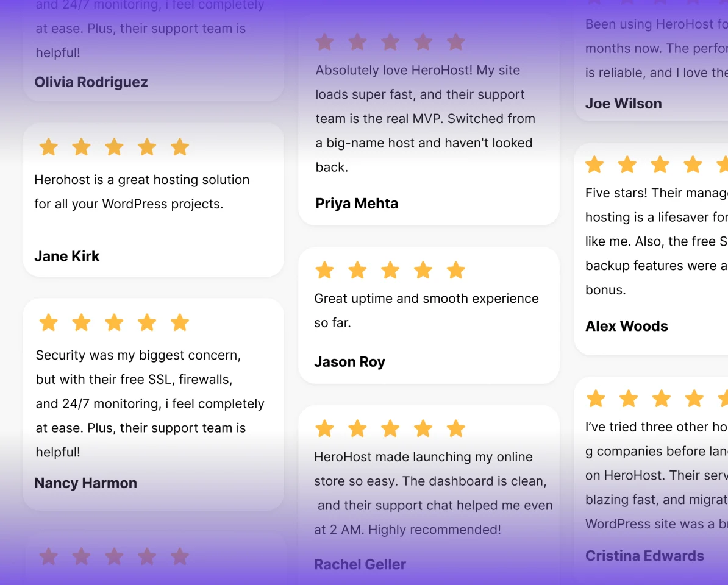This screenshot has height=585, width=728.
Task: Click the second star on Rachel Geller's review
Action: [x=357, y=428]
